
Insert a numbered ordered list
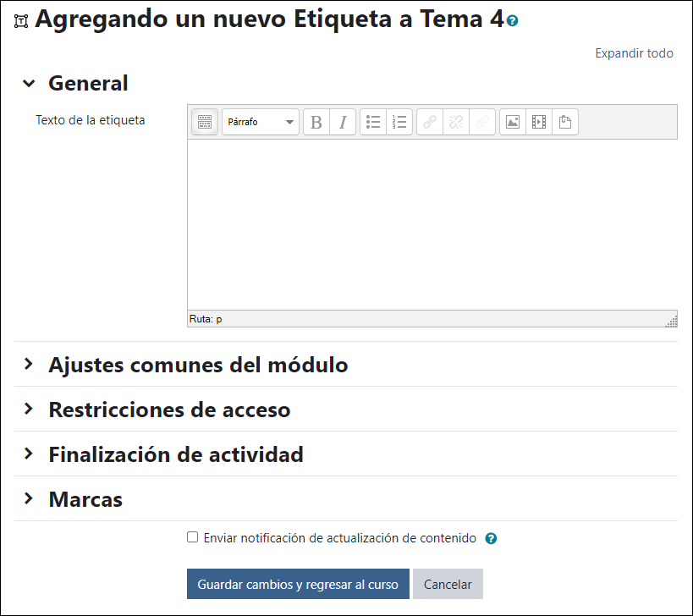[399, 122]
